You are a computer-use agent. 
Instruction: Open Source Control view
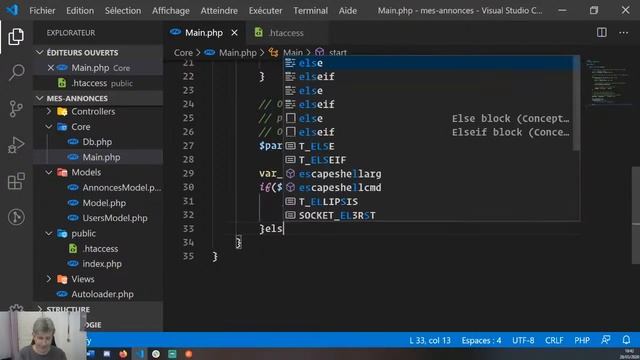pos(16,109)
